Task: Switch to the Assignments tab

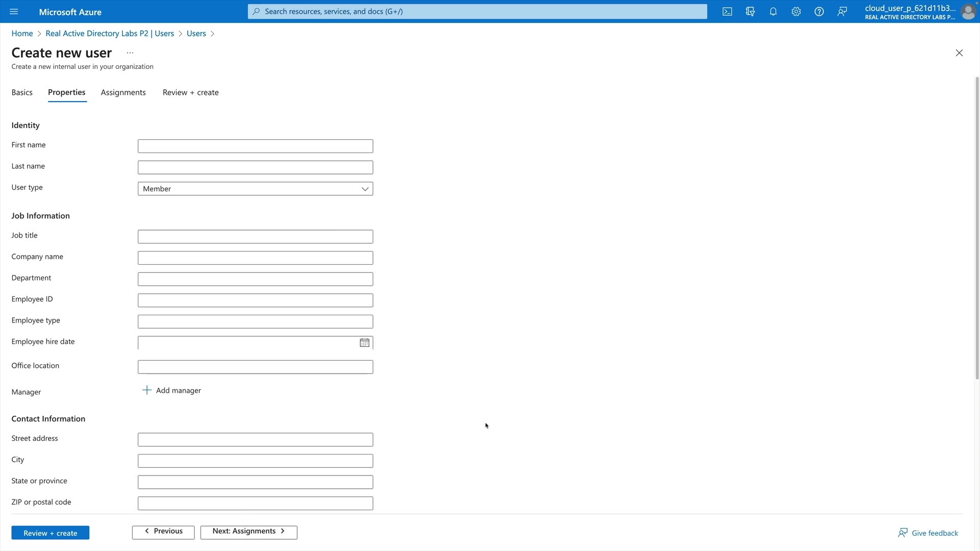Action: point(123,92)
